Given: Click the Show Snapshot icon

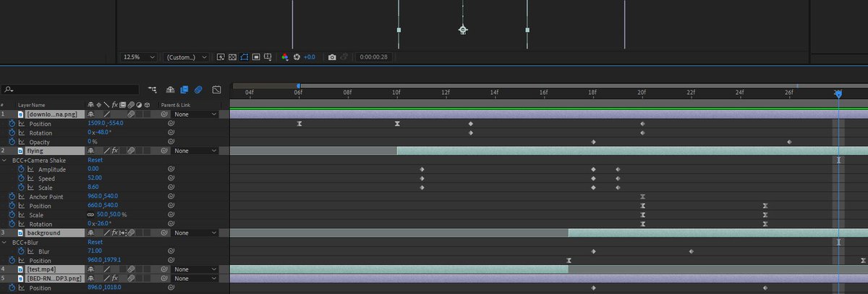Looking at the screenshot, I should pos(345,56).
